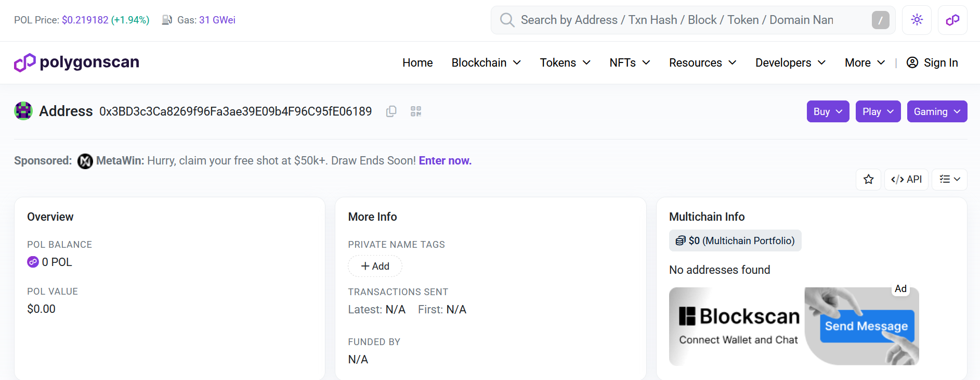Click the address blockie avatar

point(23,111)
